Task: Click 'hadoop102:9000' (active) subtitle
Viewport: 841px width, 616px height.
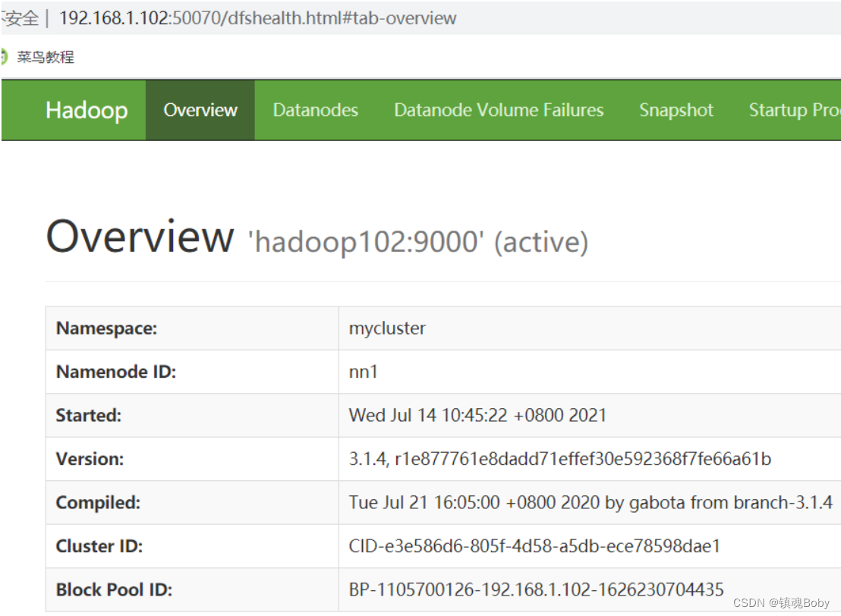Action: point(417,242)
